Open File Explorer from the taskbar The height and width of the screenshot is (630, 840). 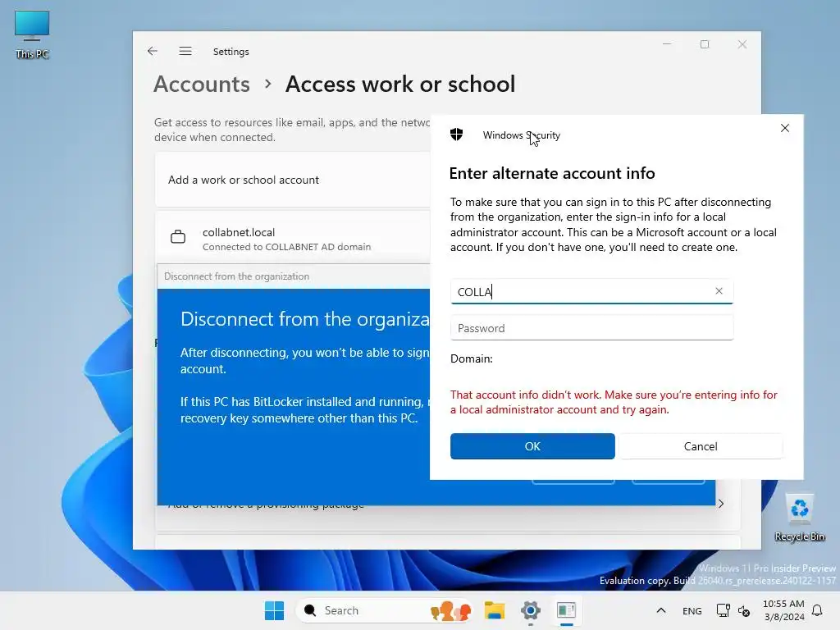click(x=495, y=610)
